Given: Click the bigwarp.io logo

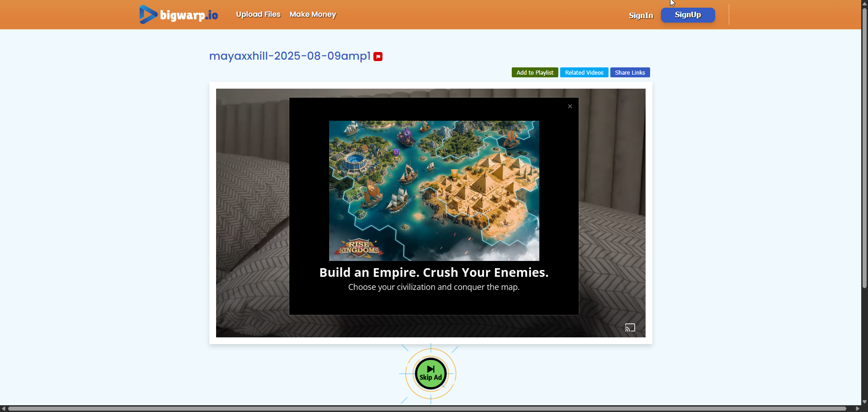Looking at the screenshot, I should (x=179, y=14).
